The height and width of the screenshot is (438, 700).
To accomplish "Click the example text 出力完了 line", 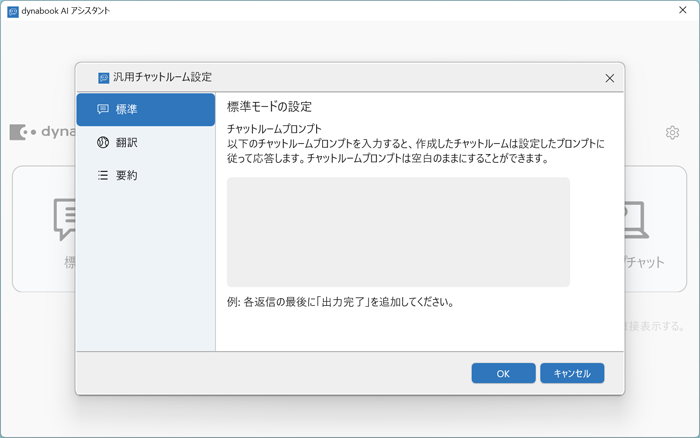I will pyautogui.click(x=341, y=302).
